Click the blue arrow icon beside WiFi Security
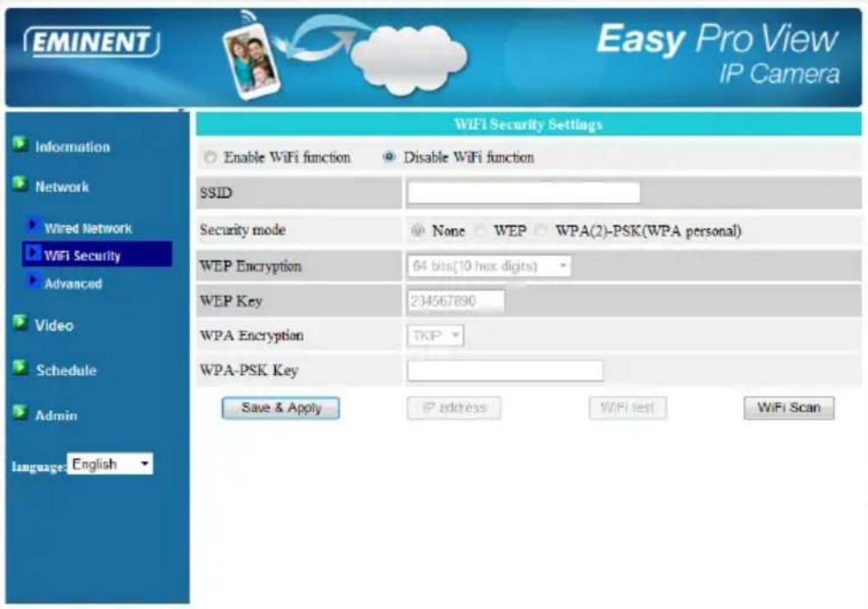Image resolution: width=868 pixels, height=609 pixels. pyautogui.click(x=33, y=253)
